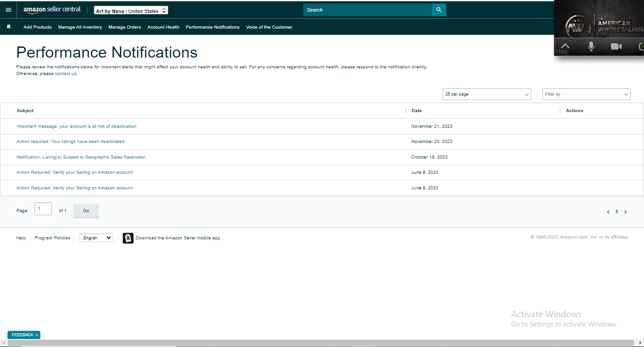
Task: Click the contact us link
Action: click(x=66, y=74)
